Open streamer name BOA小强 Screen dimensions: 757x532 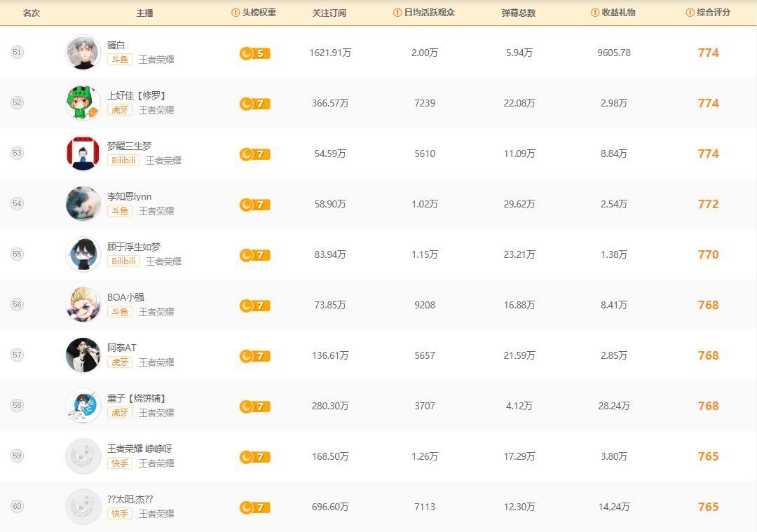coord(125,297)
